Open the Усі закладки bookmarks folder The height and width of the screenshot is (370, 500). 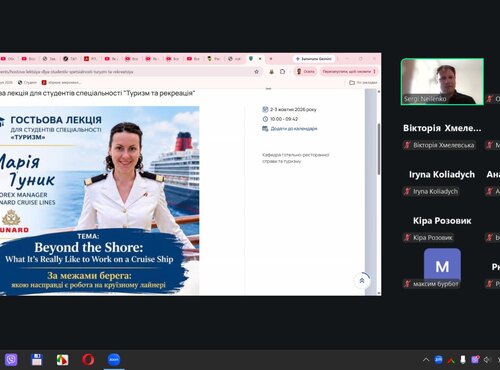pos(363,82)
